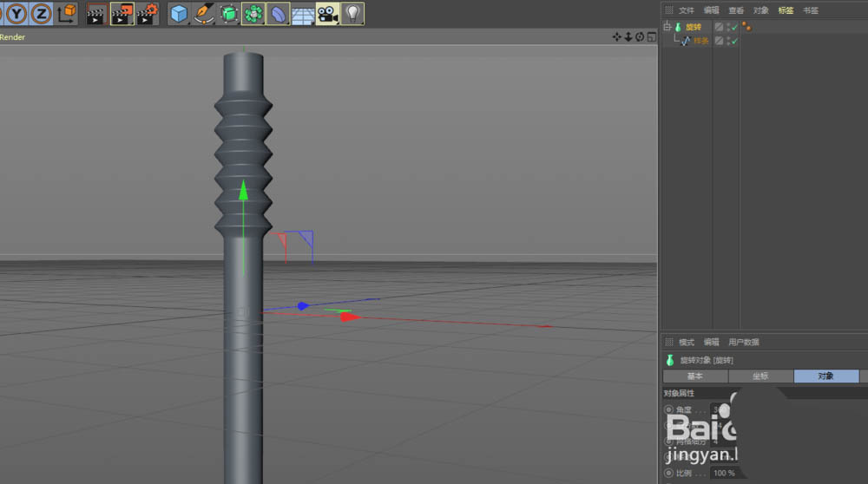Add a Camera object
The image size is (868, 484).
(327, 13)
